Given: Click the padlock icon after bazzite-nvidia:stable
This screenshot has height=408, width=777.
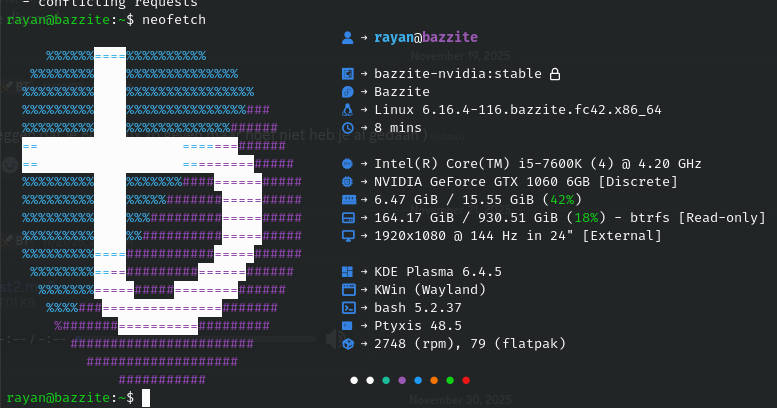Looking at the screenshot, I should pyautogui.click(x=555, y=74).
